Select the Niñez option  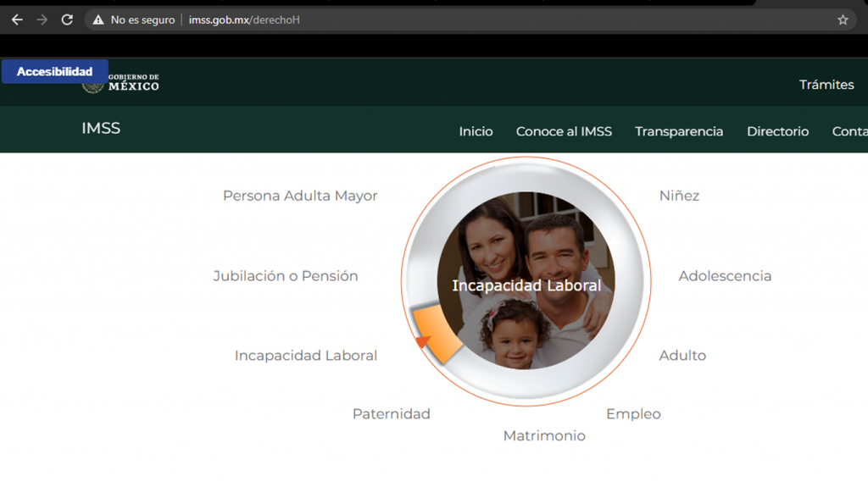click(679, 196)
